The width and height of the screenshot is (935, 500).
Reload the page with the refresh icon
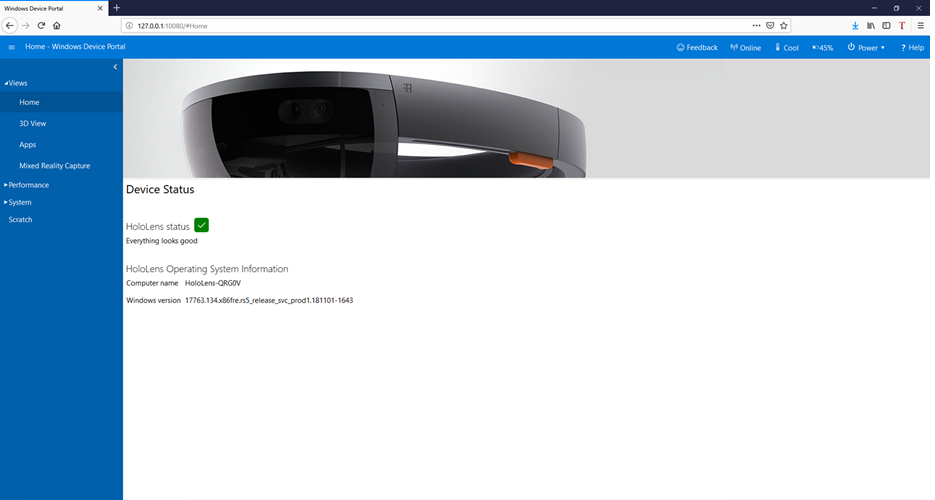[41, 26]
